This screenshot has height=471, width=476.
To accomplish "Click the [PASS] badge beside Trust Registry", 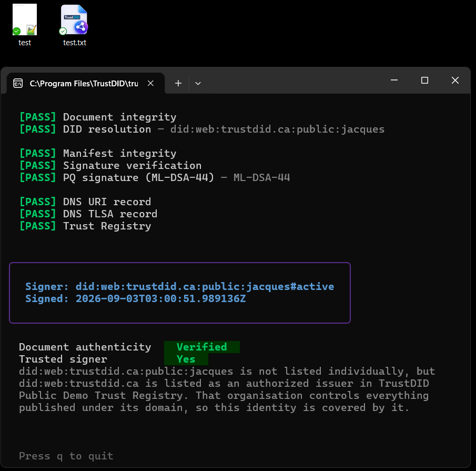I will click(38, 226).
